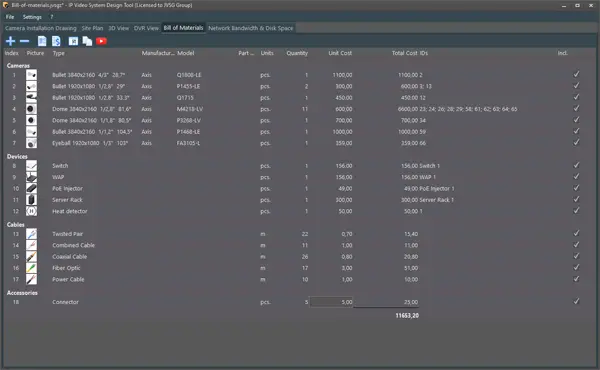Click the Twisted Pair cable icon
Viewport: 600px width, 370px height.
coord(31,234)
